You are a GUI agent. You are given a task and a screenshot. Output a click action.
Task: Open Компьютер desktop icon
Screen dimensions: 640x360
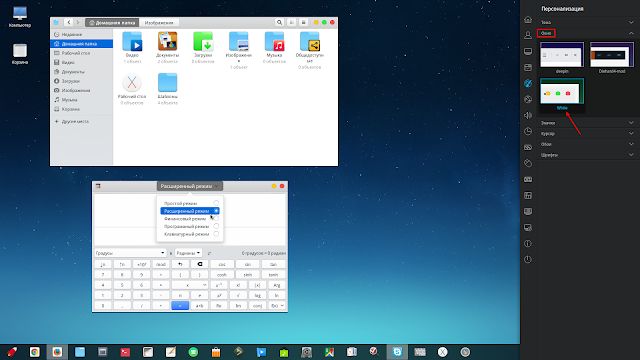tap(20, 17)
